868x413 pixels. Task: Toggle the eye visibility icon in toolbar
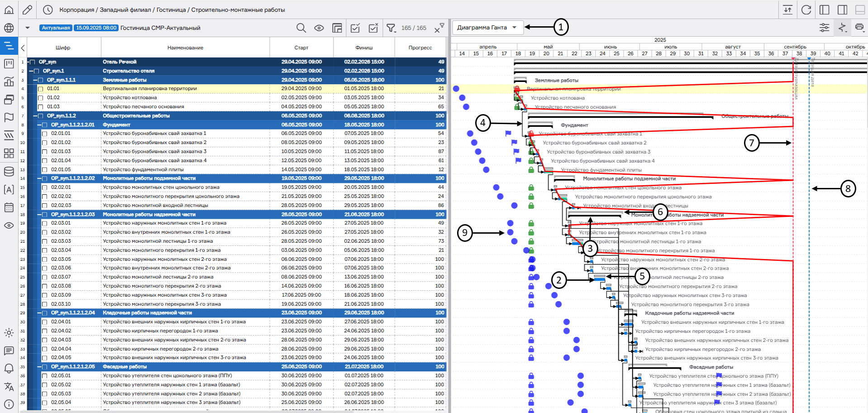319,28
